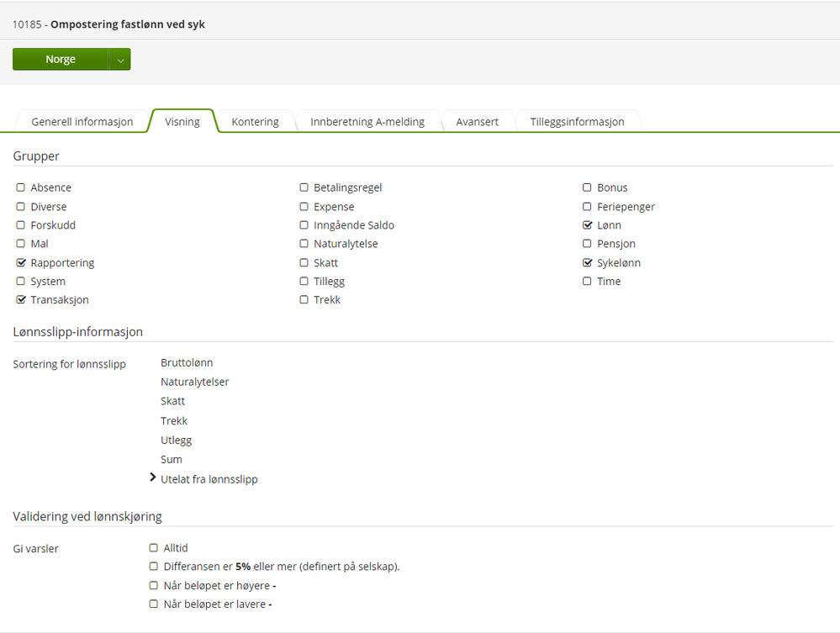Uncheck the Rapportering checkbox
The image size is (840, 633).
(20, 262)
